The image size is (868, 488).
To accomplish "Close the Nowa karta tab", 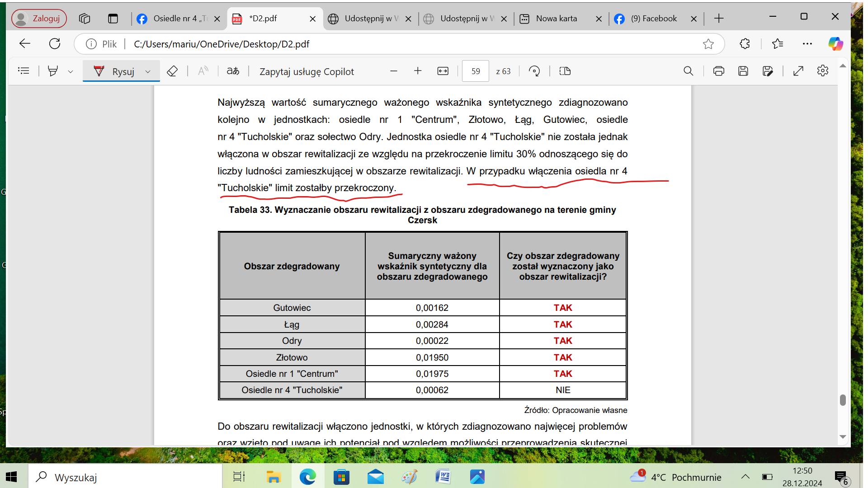I will pyautogui.click(x=599, y=19).
